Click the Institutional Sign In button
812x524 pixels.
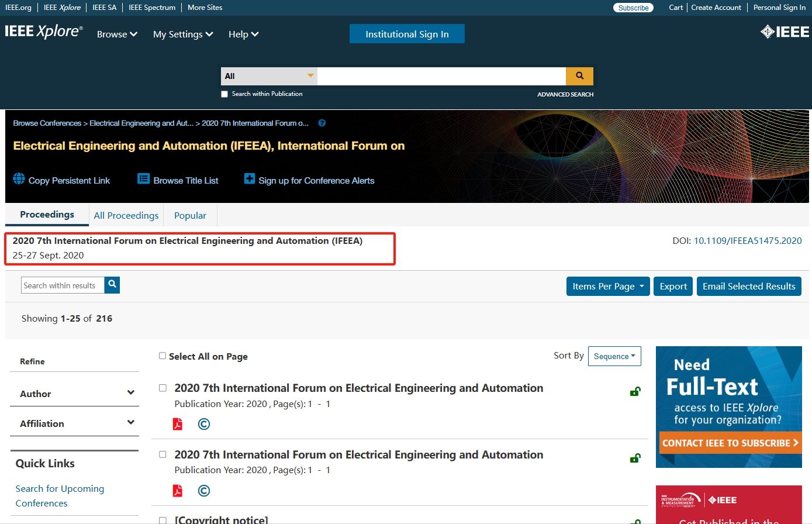[407, 34]
